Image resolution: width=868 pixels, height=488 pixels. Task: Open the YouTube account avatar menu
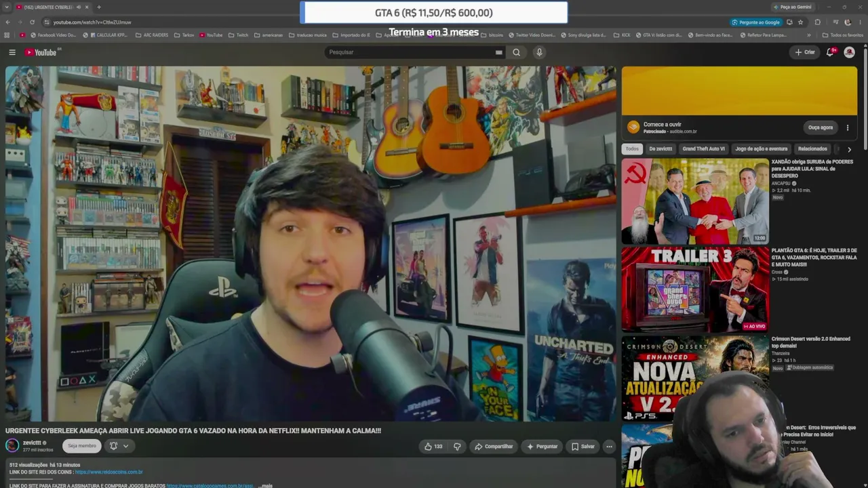[x=849, y=52]
